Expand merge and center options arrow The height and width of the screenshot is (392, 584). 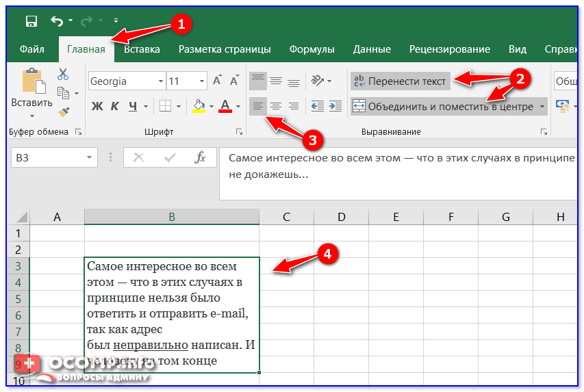(542, 107)
